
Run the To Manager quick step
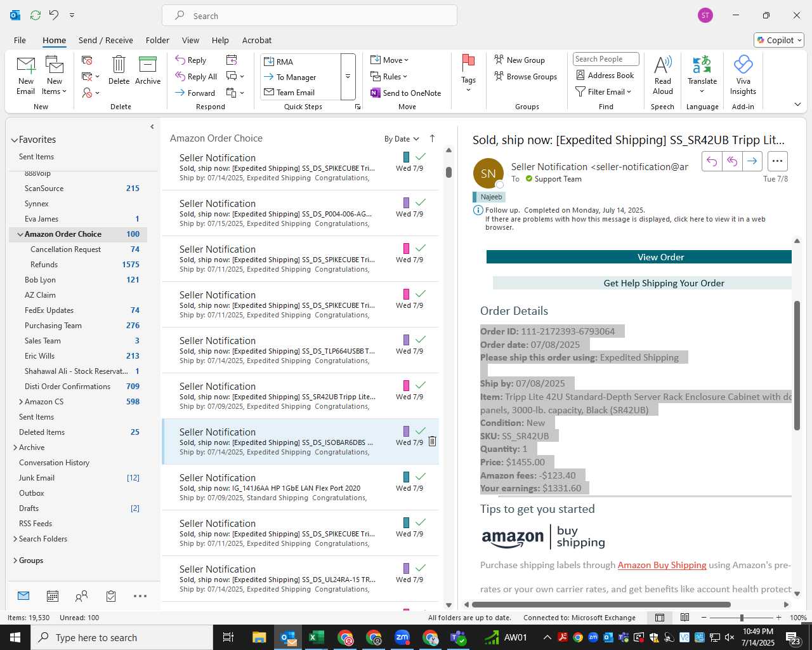pos(301,77)
